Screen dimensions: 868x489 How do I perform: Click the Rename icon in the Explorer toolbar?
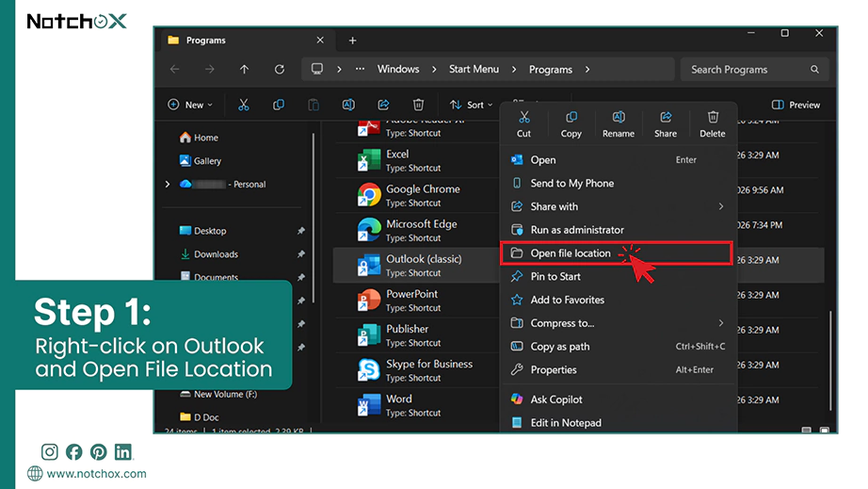[348, 105]
